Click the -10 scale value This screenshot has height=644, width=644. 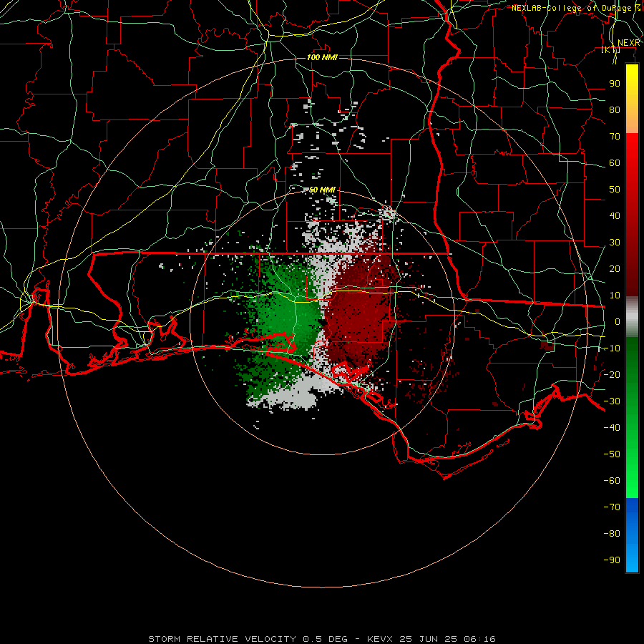pyautogui.click(x=612, y=348)
